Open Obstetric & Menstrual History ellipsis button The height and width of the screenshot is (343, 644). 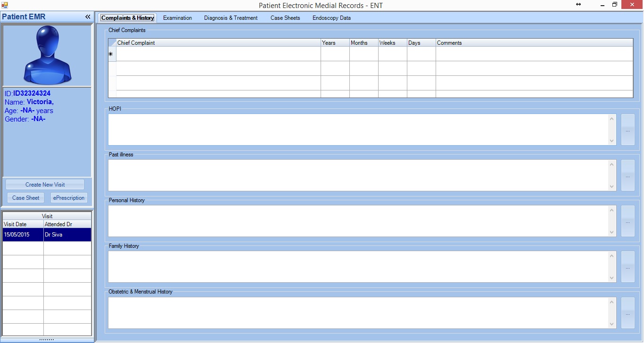(627, 313)
